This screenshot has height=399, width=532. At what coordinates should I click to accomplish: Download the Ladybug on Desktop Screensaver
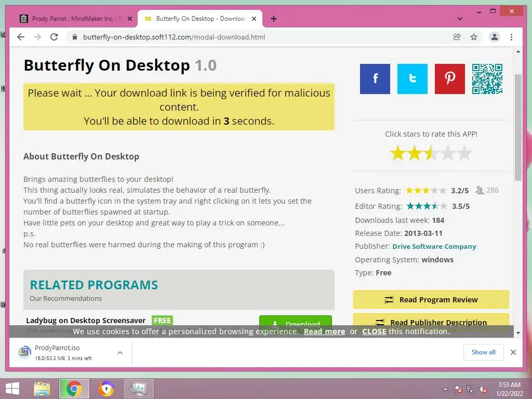click(x=295, y=323)
